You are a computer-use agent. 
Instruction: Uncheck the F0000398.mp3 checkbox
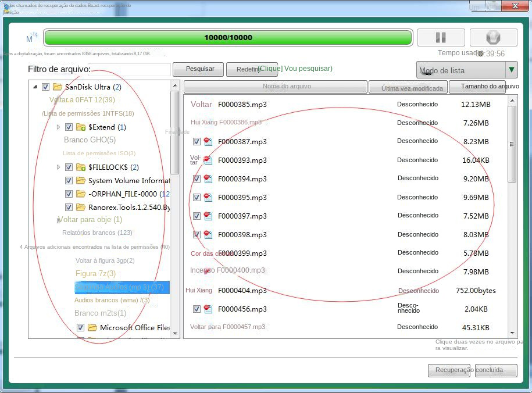pos(197,234)
